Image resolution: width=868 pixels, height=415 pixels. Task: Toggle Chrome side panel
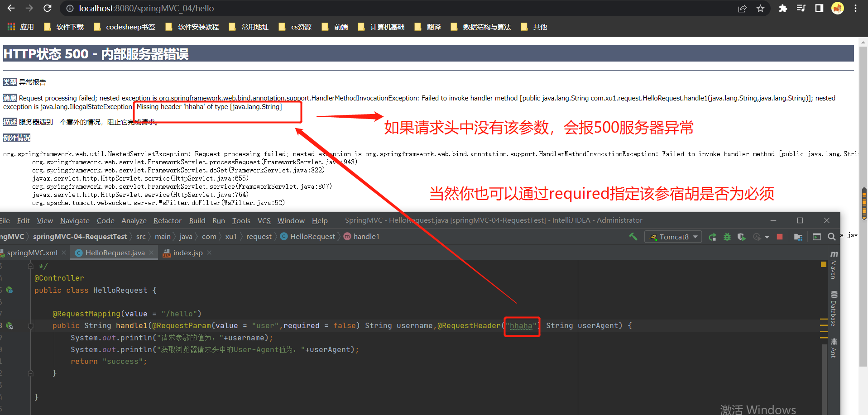(819, 8)
